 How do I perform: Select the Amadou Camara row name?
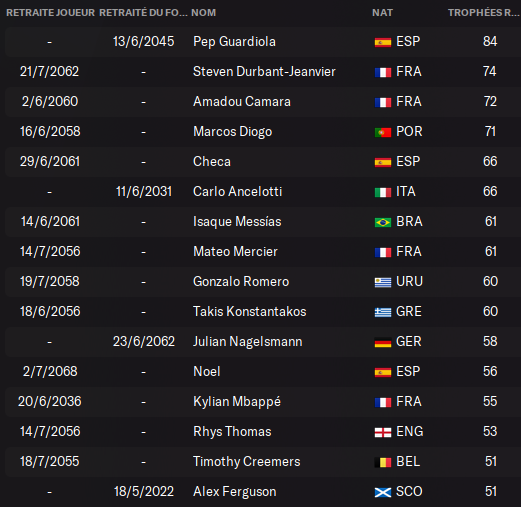point(242,102)
